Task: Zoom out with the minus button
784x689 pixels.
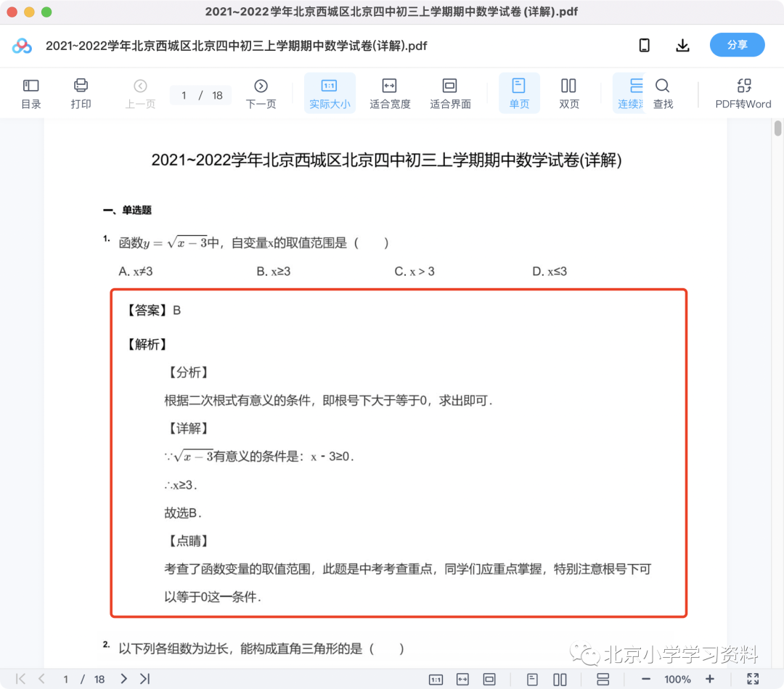Action: tap(645, 679)
